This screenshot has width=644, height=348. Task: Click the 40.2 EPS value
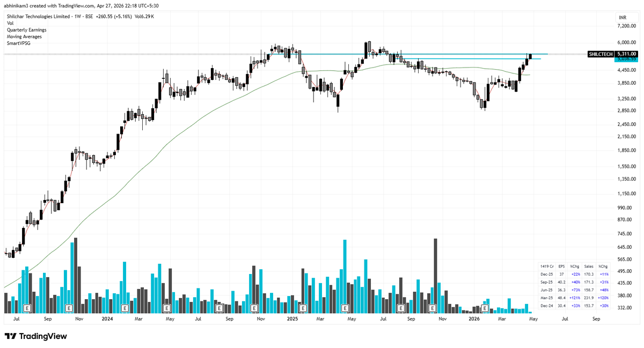(561, 282)
